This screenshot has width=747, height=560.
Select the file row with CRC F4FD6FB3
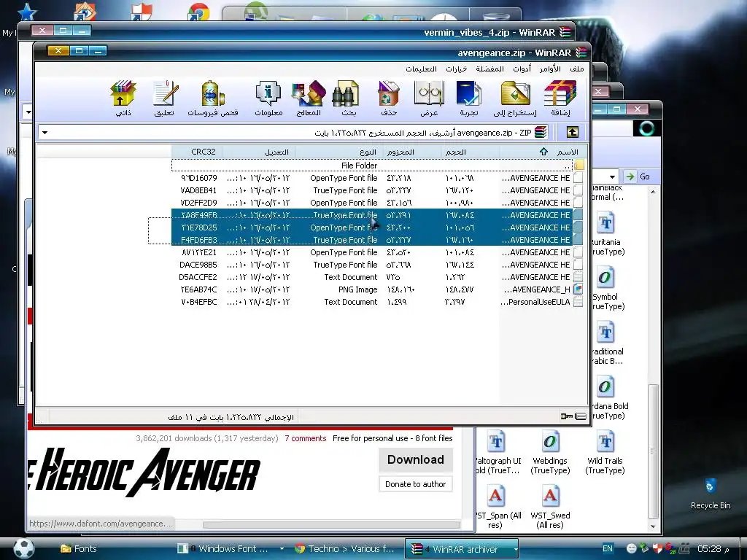pyautogui.click(x=377, y=239)
